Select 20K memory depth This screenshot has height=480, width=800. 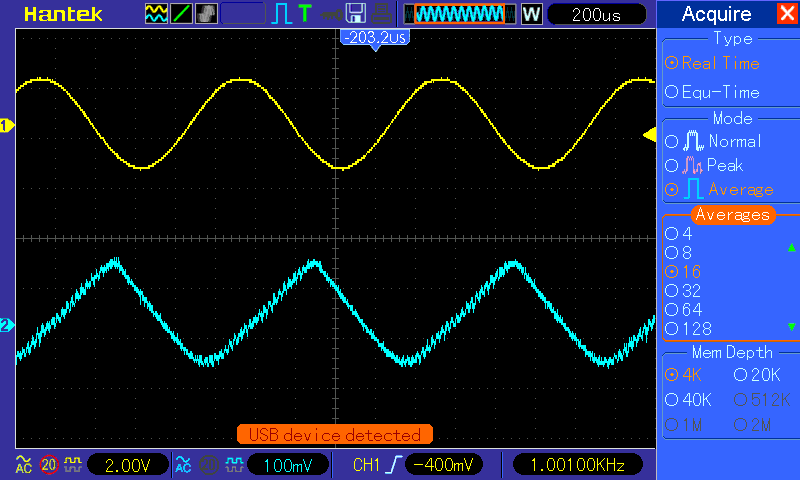pos(758,375)
